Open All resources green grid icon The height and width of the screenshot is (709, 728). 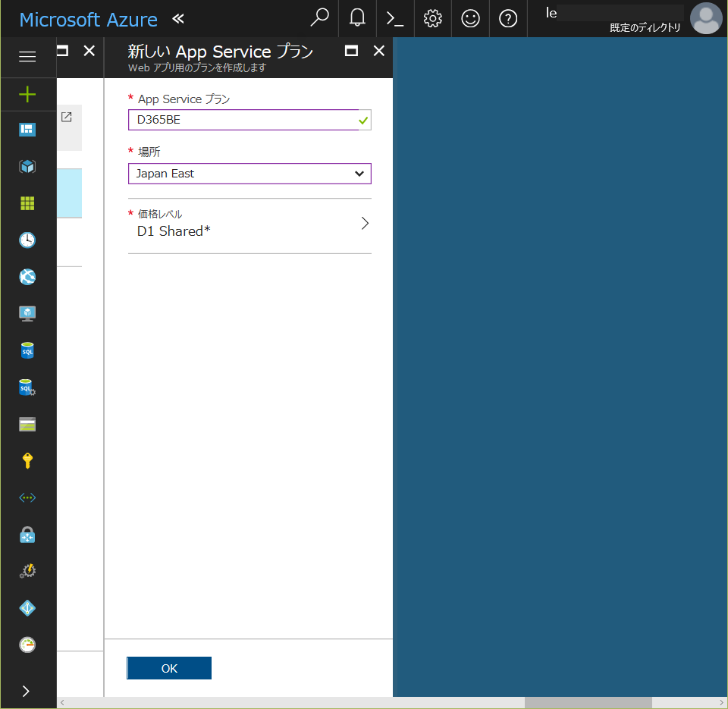tap(27, 203)
